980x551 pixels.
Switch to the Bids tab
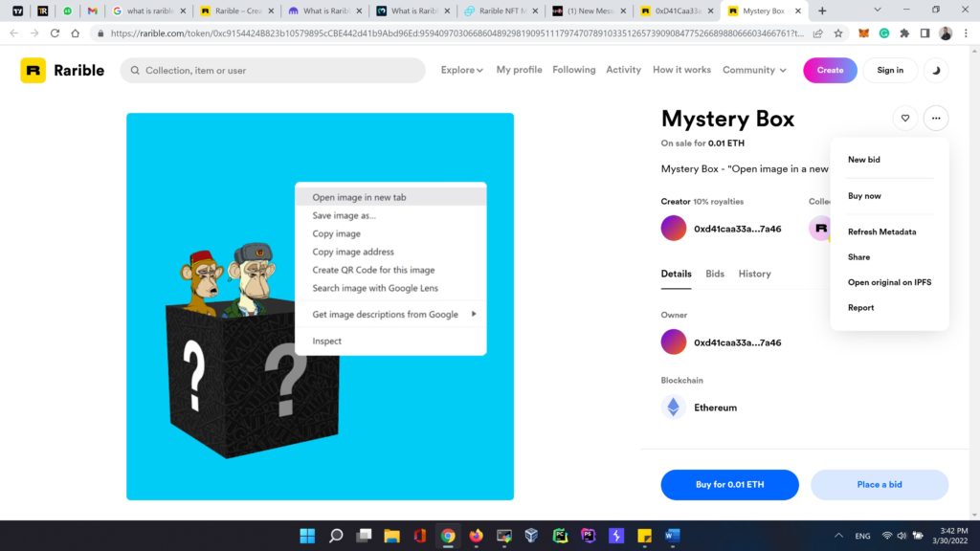pyautogui.click(x=715, y=274)
